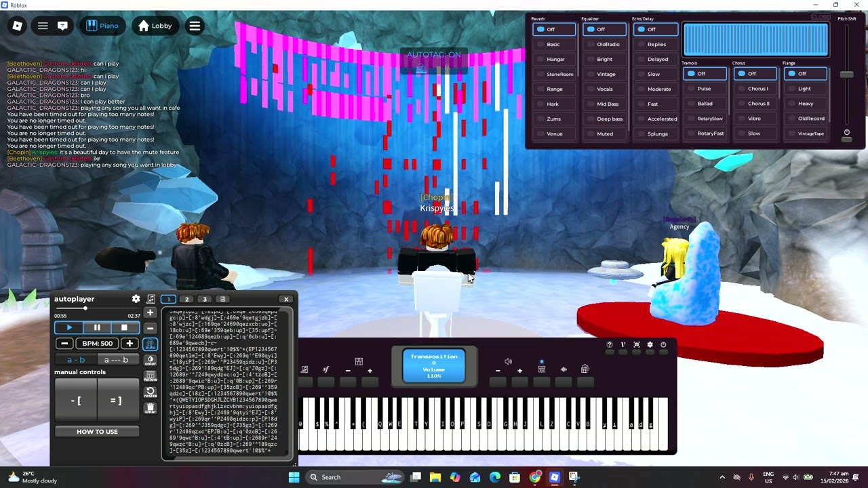Click the piano screenshot/focus icon
Image resolution: width=868 pixels, height=488 pixels.
coord(636,345)
